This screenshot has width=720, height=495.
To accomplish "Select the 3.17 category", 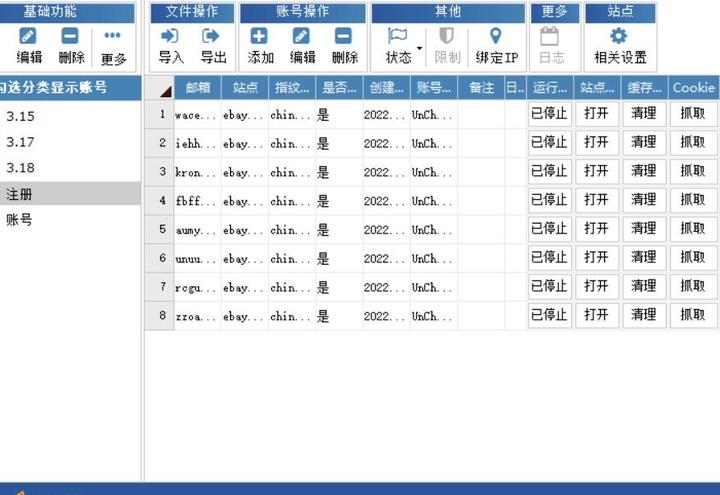I will coord(21,142).
